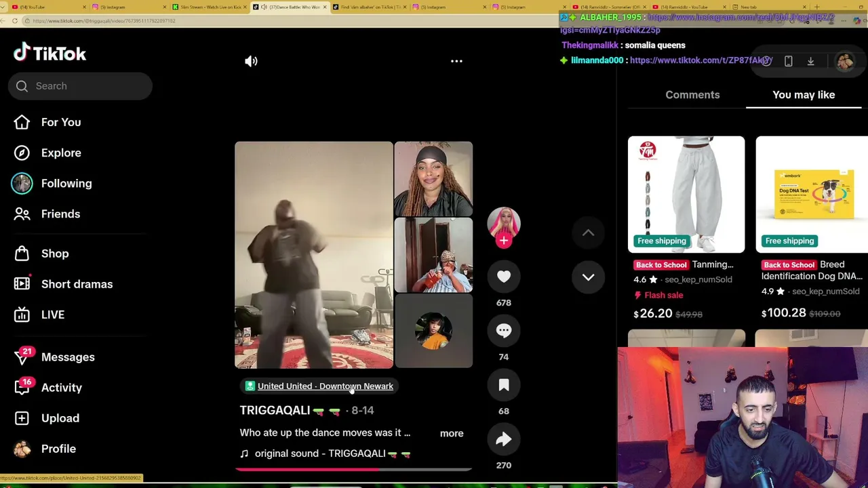
Task: Open lilmannda000's TikTok link in chat
Action: point(701,60)
